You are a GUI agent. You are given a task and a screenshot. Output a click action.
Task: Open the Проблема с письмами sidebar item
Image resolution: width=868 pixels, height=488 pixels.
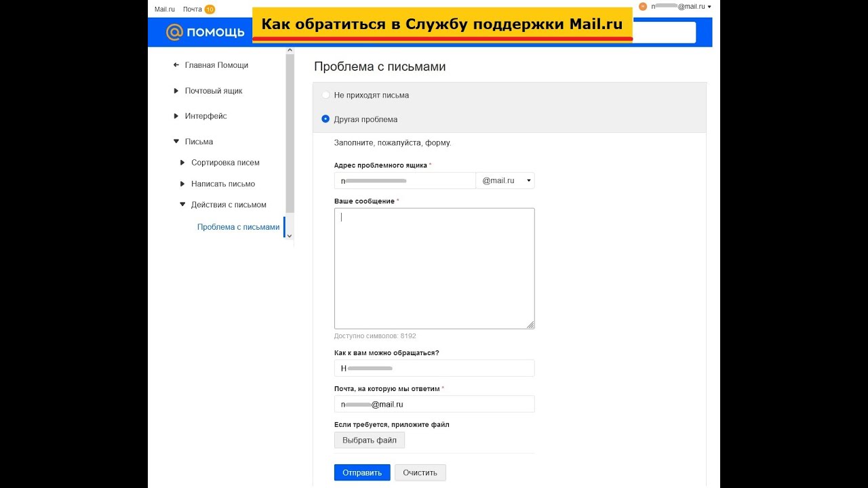pyautogui.click(x=238, y=227)
